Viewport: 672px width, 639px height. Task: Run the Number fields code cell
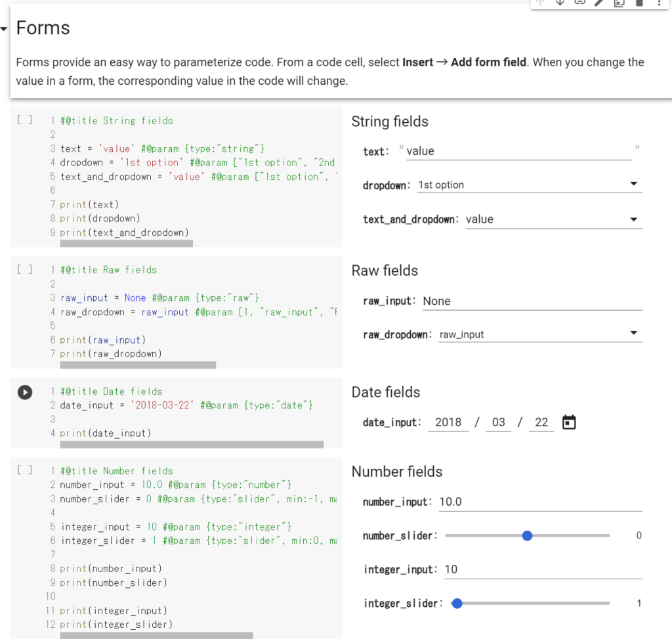[24, 470]
